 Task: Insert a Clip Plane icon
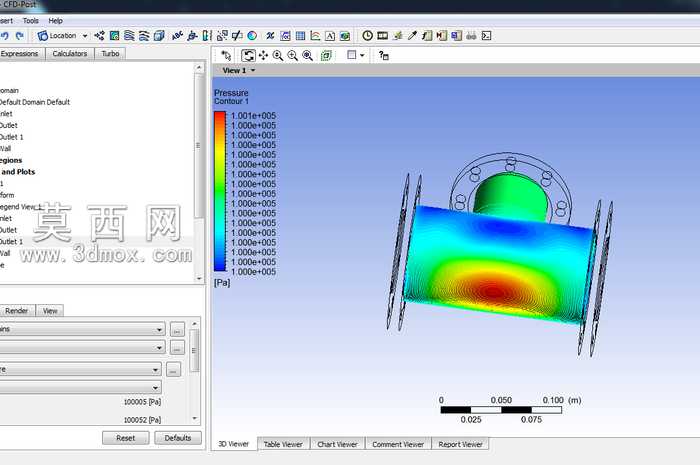237,36
